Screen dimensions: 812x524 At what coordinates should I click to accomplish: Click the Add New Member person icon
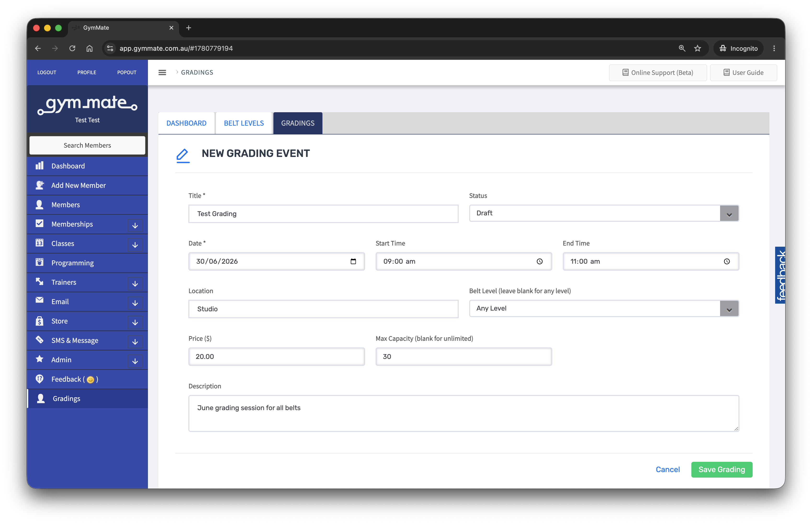click(40, 185)
